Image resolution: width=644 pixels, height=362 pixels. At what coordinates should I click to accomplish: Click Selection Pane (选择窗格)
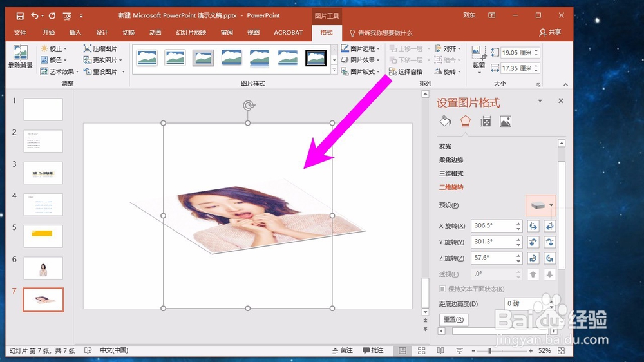click(x=406, y=71)
